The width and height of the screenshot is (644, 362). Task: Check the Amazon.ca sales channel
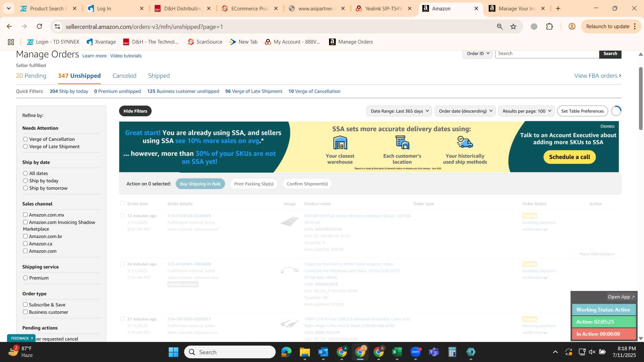(25, 244)
